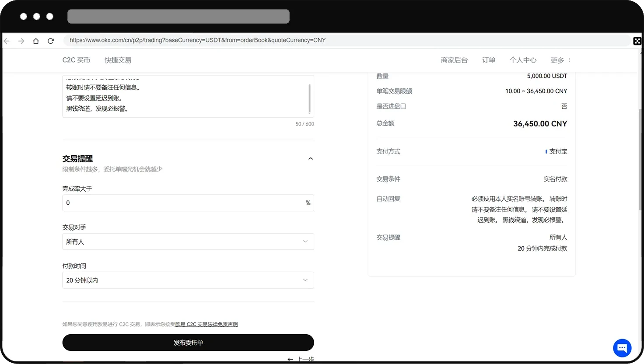Open the 付款时间 dropdown showing 20 分钟以内
Screen dimensions: 644x364
pos(188,280)
